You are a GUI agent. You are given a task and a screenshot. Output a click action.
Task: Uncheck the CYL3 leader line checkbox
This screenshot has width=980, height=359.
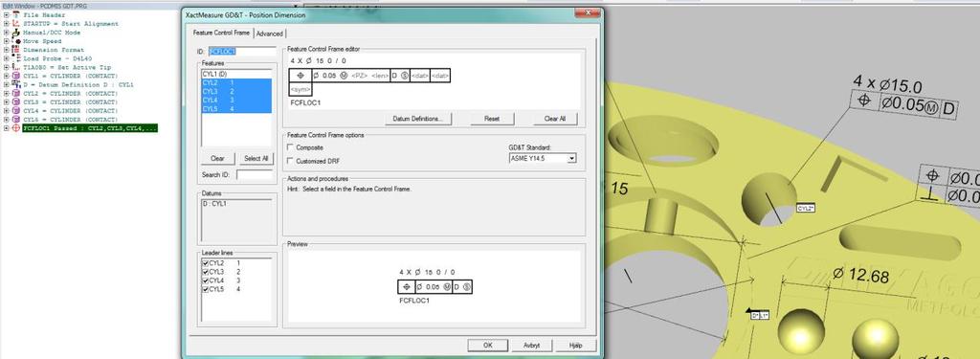tap(205, 272)
